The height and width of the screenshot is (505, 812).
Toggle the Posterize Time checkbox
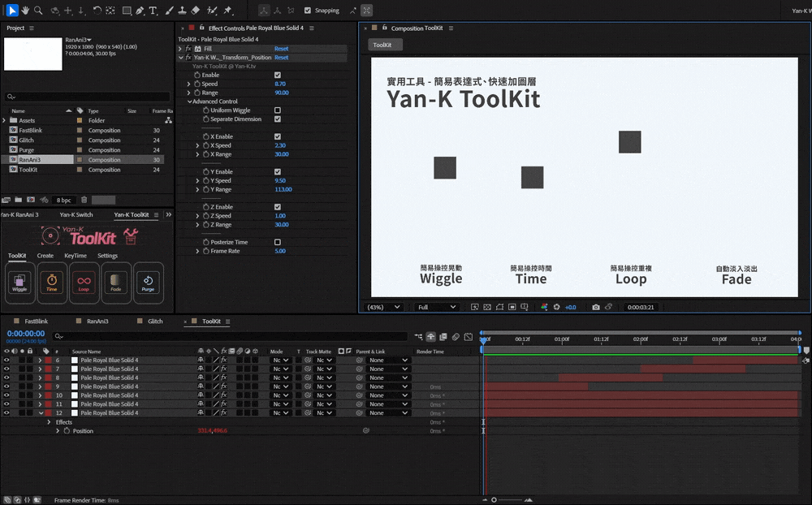click(x=278, y=243)
